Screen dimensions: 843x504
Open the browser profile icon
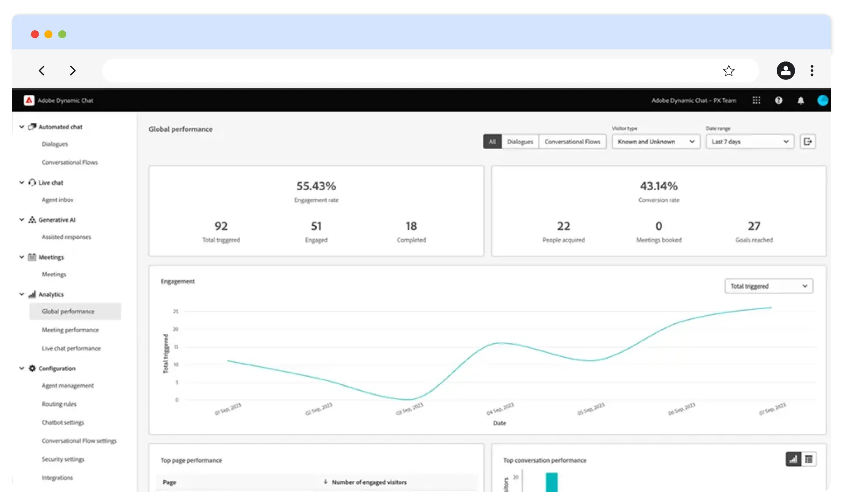click(x=785, y=71)
